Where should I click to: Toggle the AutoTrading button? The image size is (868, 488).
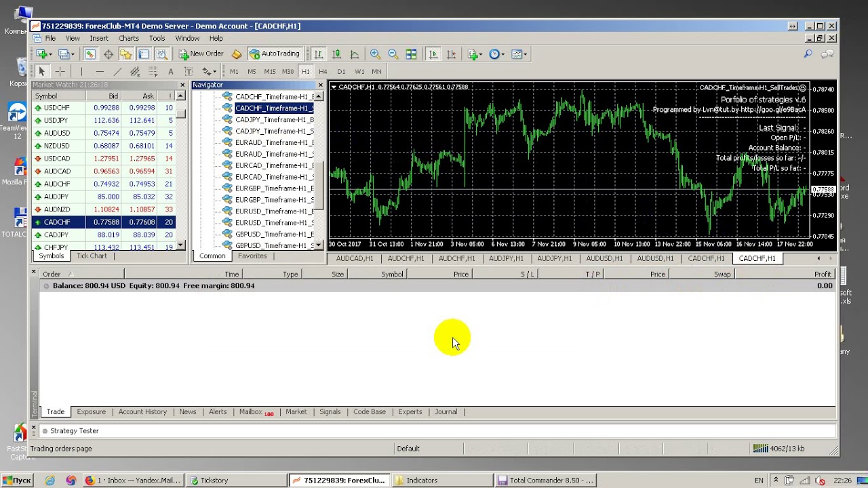pos(274,54)
